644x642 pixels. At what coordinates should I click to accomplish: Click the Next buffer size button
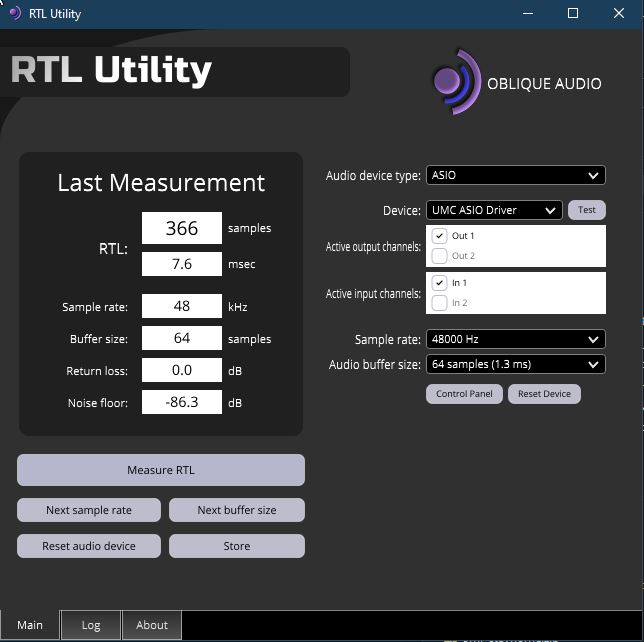237,510
